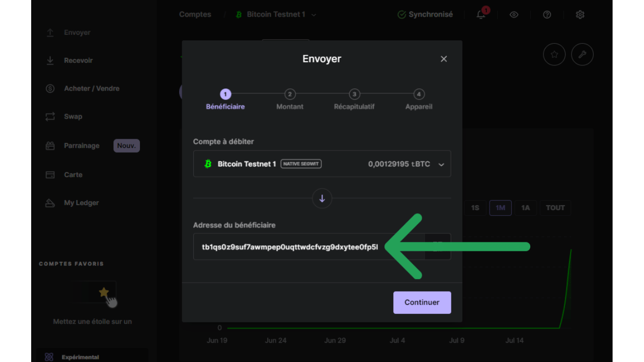644x362 pixels.
Task: Click the Carte card icon
Action: [x=50, y=175]
